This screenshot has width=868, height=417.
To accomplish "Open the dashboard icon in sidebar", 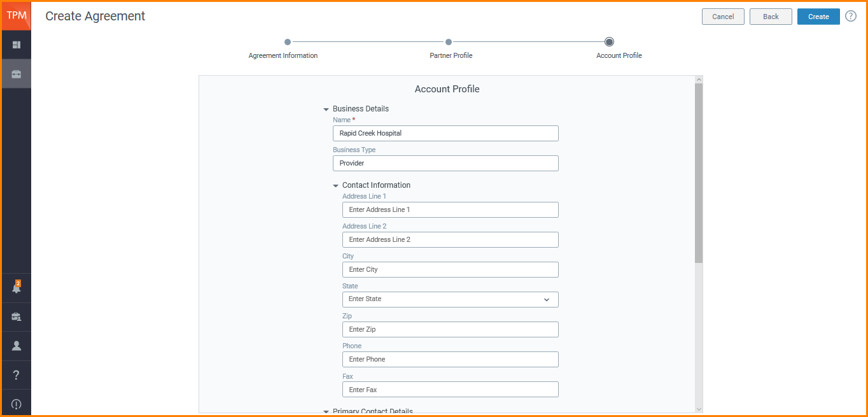I will tap(17, 45).
